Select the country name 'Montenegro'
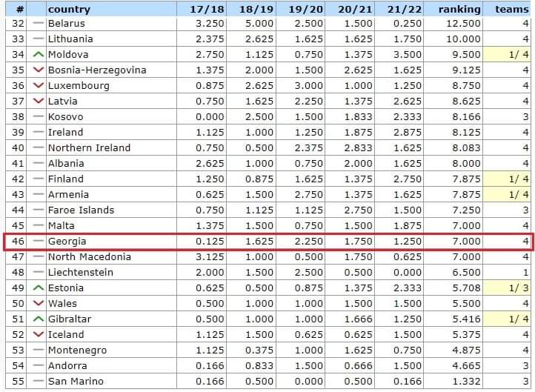The width and height of the screenshot is (535, 392). click(x=78, y=351)
